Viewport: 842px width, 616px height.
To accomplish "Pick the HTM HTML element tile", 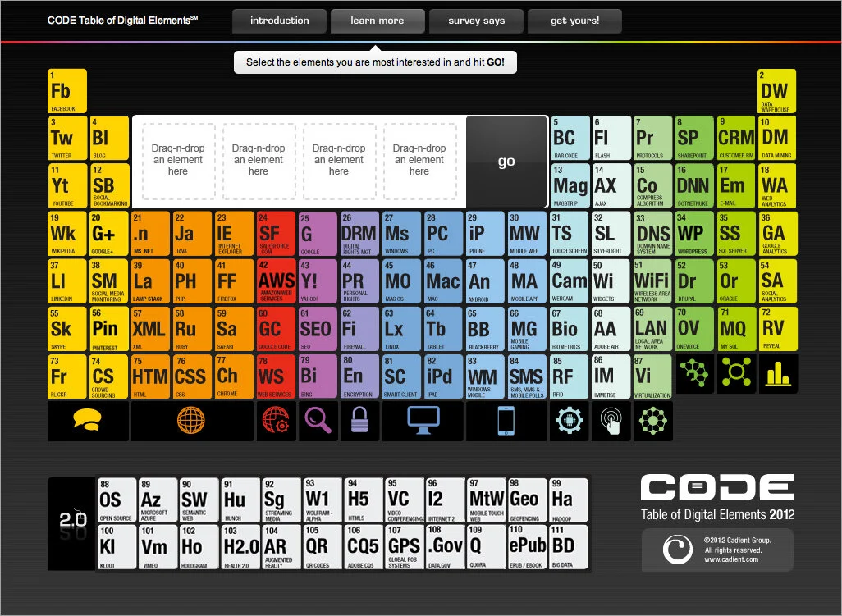I will click(151, 376).
